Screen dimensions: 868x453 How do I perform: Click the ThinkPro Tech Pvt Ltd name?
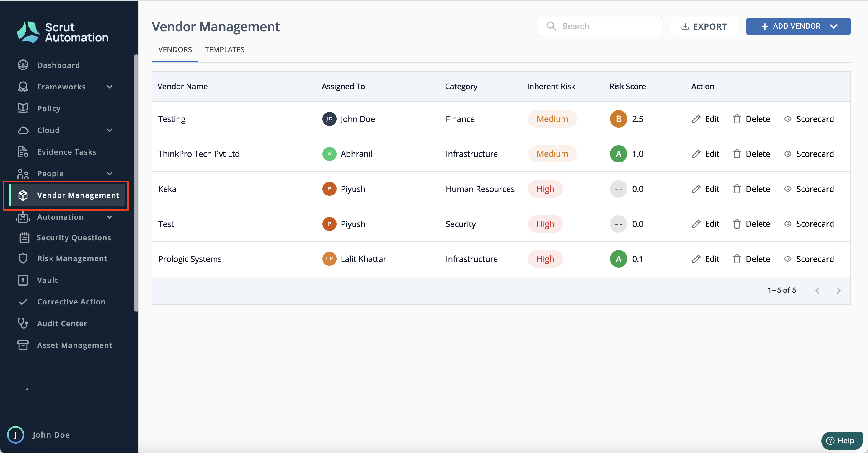tap(199, 154)
